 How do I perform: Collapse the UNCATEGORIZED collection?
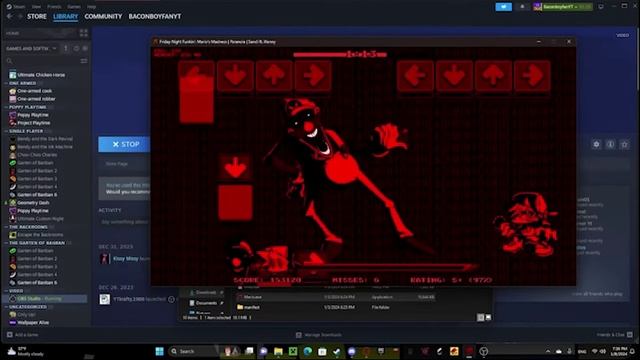(6, 307)
